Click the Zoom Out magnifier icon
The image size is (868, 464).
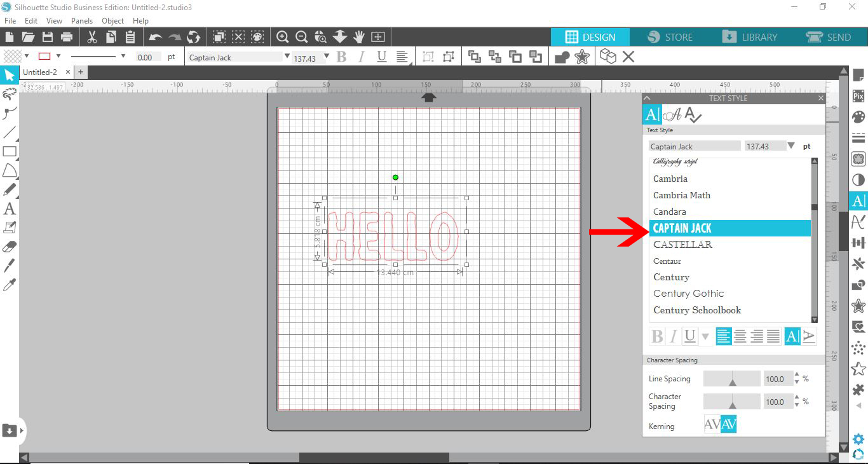pos(302,37)
